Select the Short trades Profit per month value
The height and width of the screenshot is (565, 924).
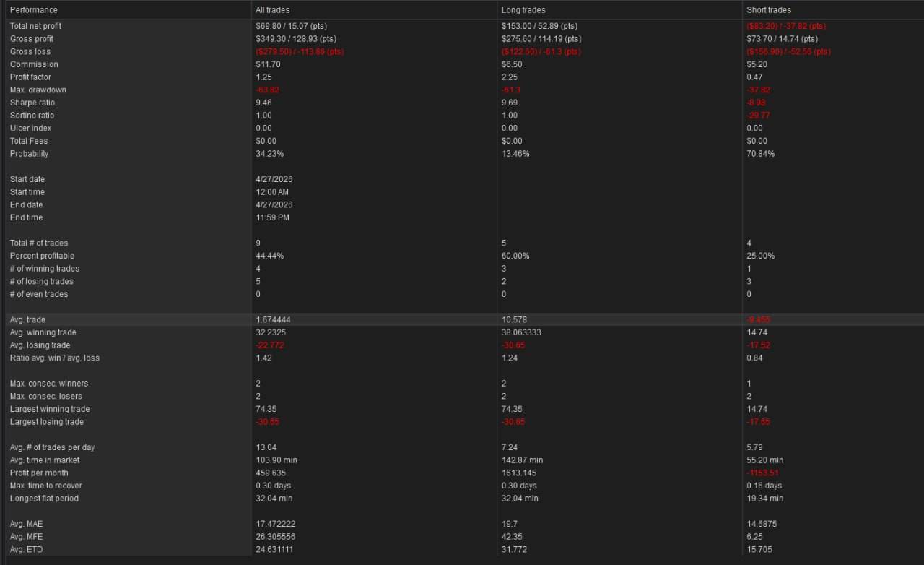coord(764,473)
